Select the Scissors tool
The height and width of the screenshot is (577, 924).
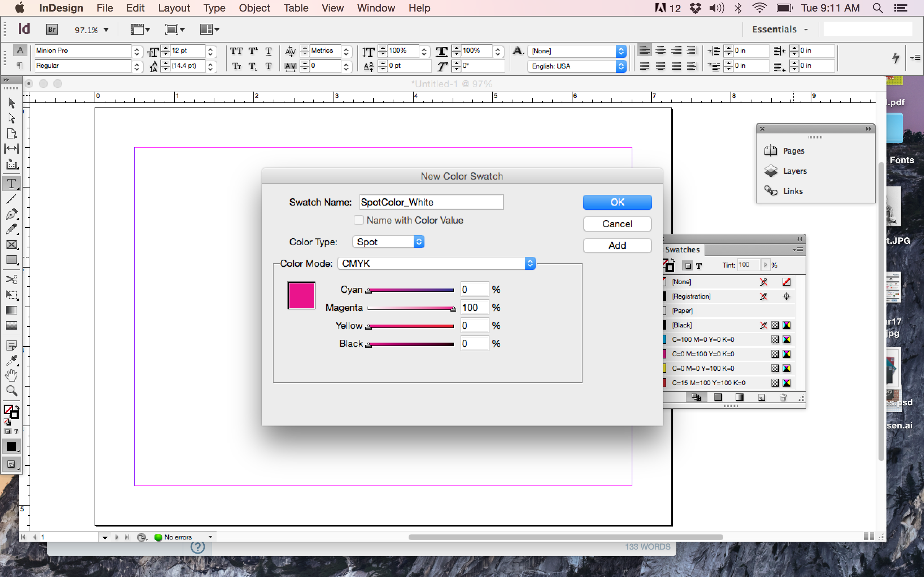12,279
